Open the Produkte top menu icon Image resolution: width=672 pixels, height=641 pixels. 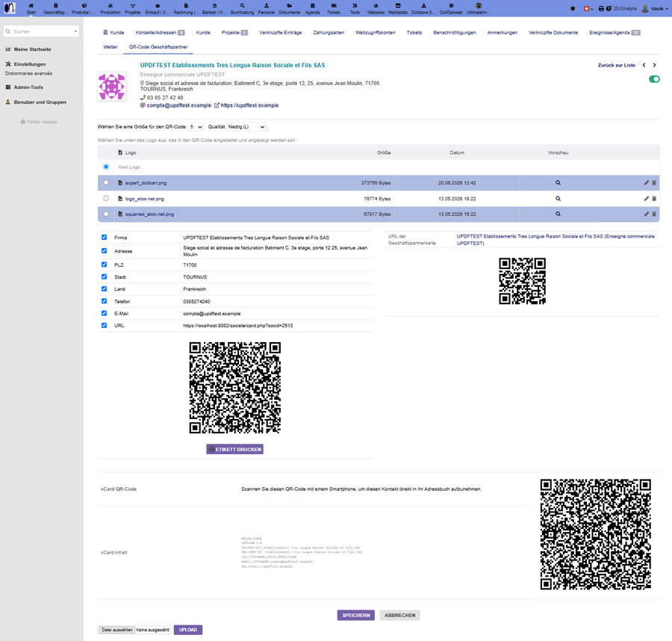[x=84, y=5]
